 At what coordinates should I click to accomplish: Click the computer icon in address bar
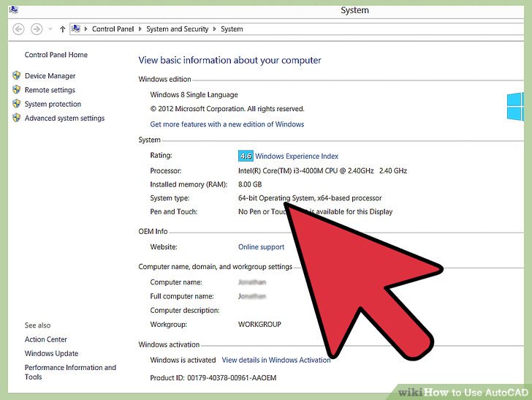pyautogui.click(x=76, y=29)
